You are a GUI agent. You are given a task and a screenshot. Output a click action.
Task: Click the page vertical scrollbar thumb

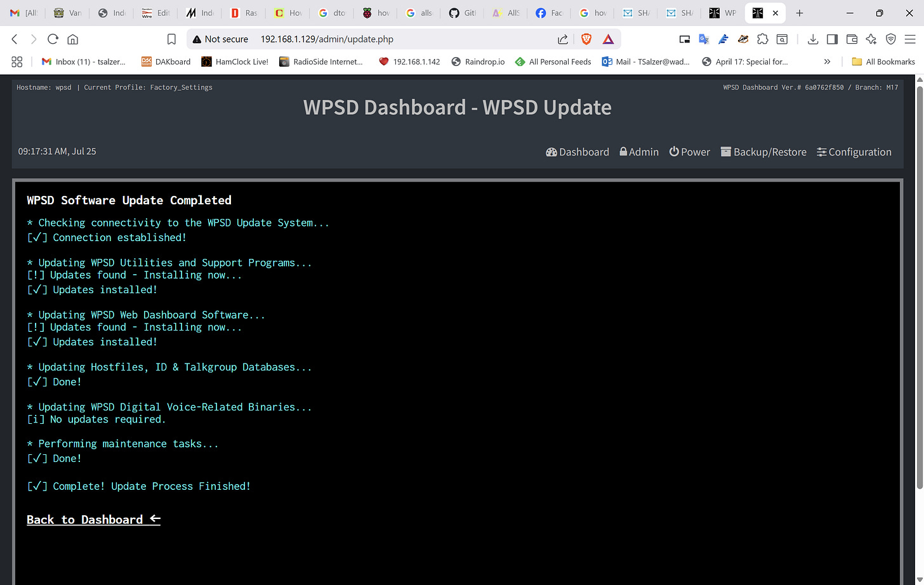(x=920, y=287)
